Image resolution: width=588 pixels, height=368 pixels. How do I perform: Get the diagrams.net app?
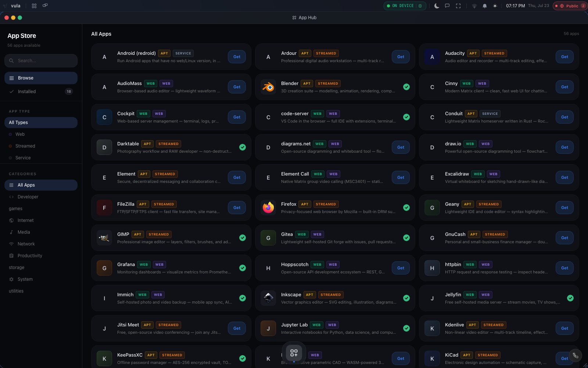pos(401,147)
